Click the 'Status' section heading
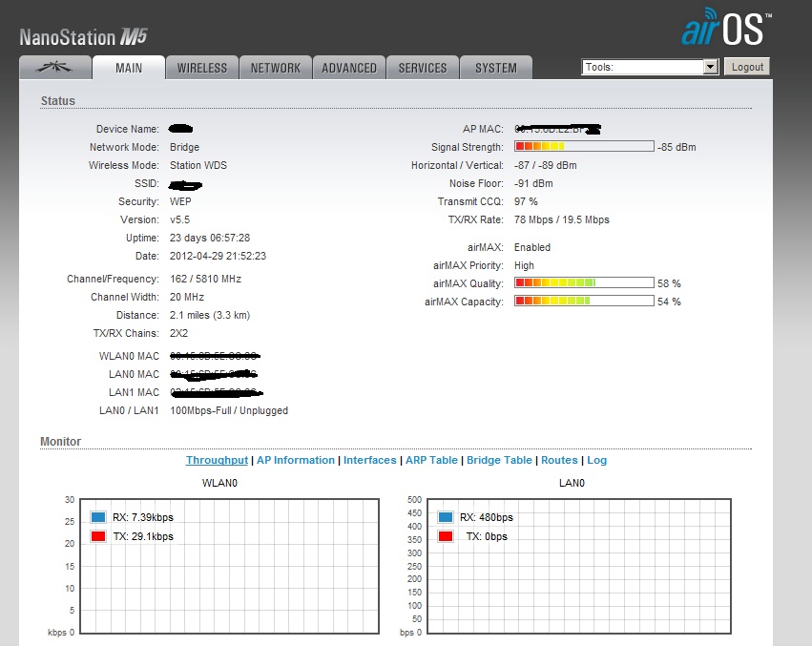Image resolution: width=812 pixels, height=646 pixels. tap(58, 100)
